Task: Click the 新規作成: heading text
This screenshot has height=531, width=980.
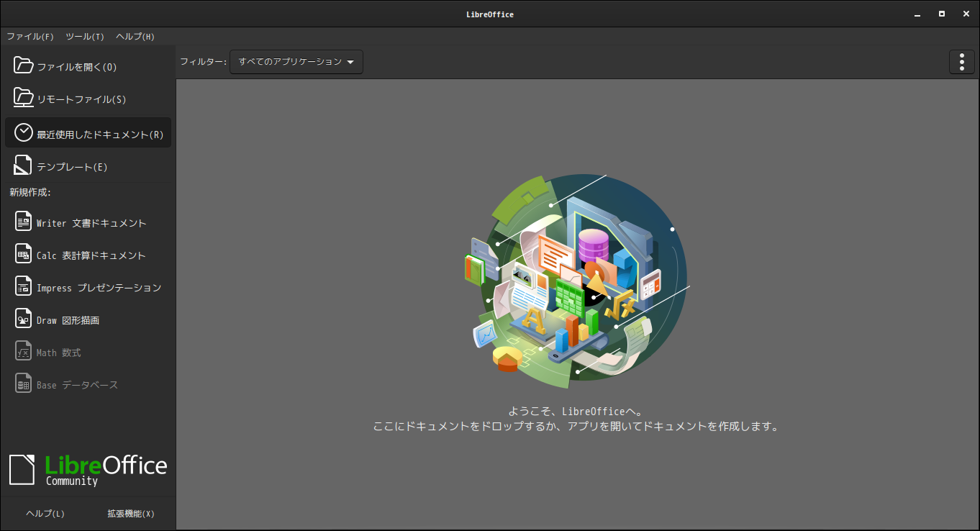Action: point(30,192)
